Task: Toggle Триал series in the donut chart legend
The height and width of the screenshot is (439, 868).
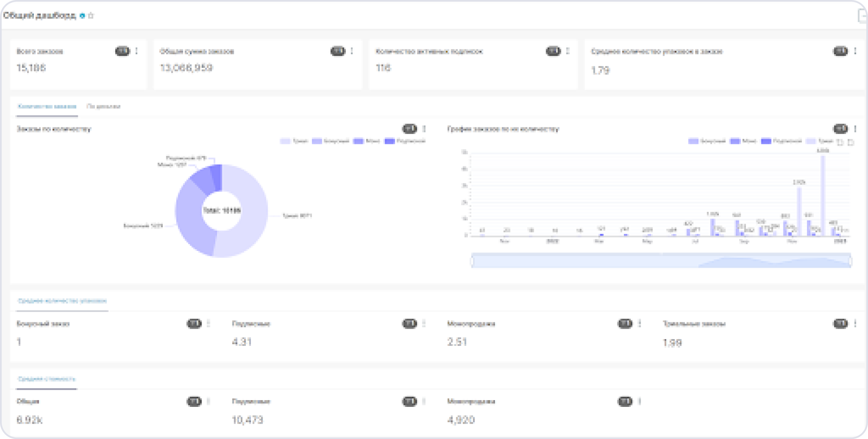Action: (x=294, y=141)
